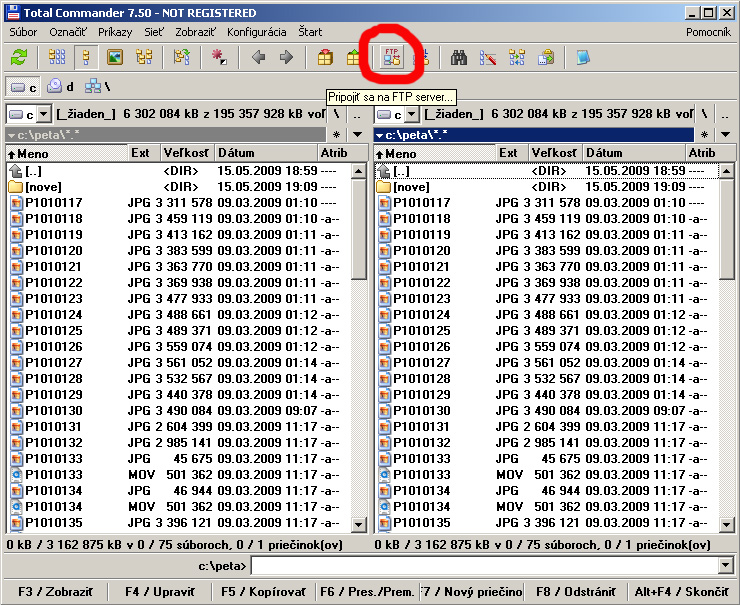
Task: Open file search binoculars icon
Action: coord(458,58)
